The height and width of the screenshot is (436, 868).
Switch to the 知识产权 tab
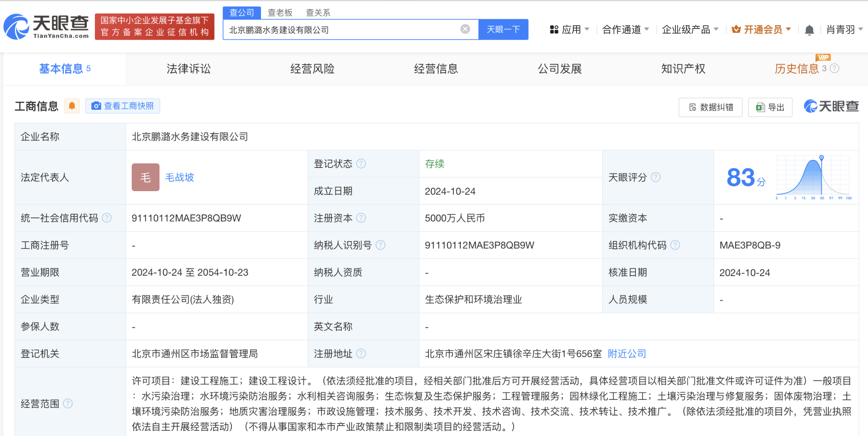pyautogui.click(x=683, y=69)
